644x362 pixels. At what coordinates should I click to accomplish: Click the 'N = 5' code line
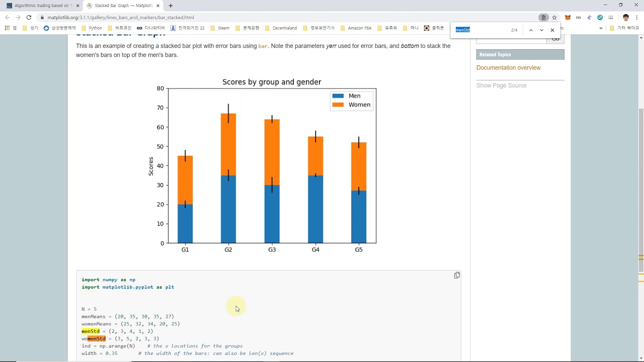[89, 309]
